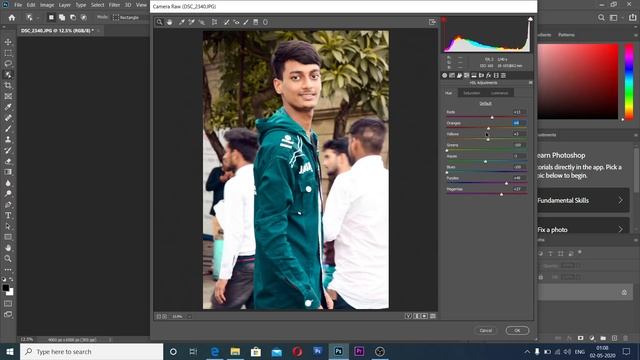Open Photoshop search icon at top right

[x=601, y=18]
